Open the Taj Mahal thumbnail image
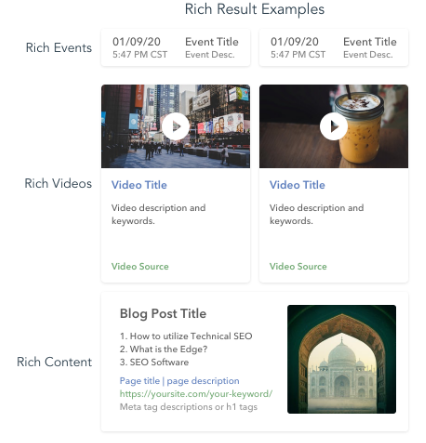Image resolution: width=426 pixels, height=443 pixels. coord(342,359)
